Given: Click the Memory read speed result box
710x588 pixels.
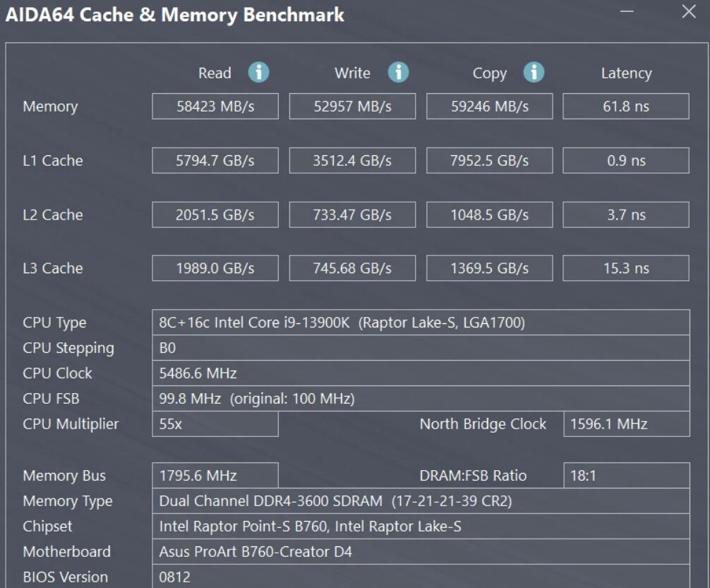Looking at the screenshot, I should point(215,106).
